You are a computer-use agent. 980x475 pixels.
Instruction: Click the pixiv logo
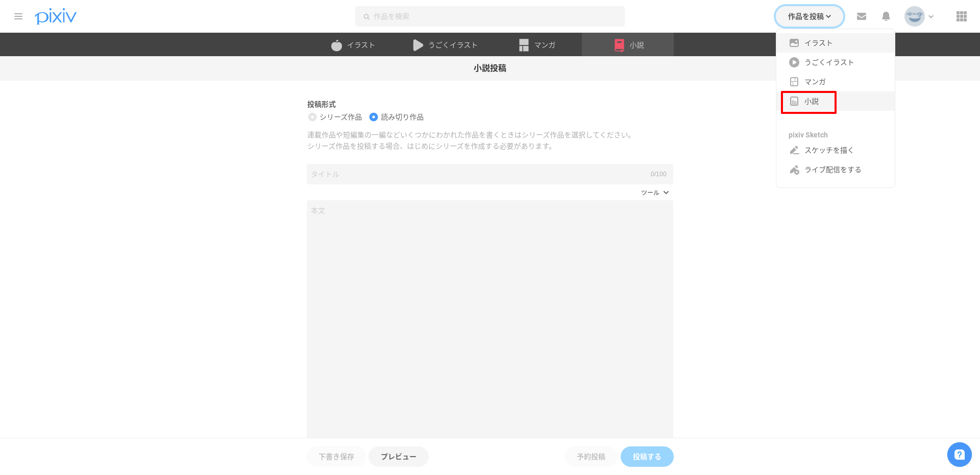(56, 16)
